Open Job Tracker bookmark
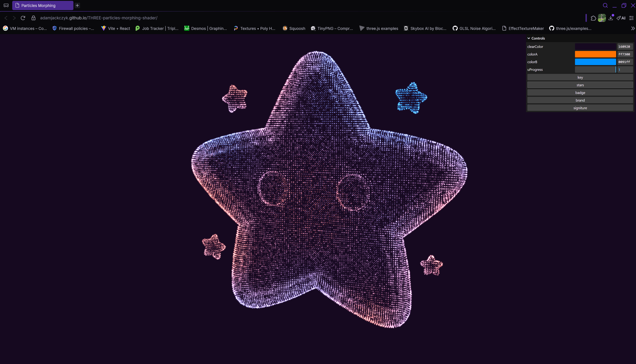Viewport: 636px width, 364px height. pos(157,29)
